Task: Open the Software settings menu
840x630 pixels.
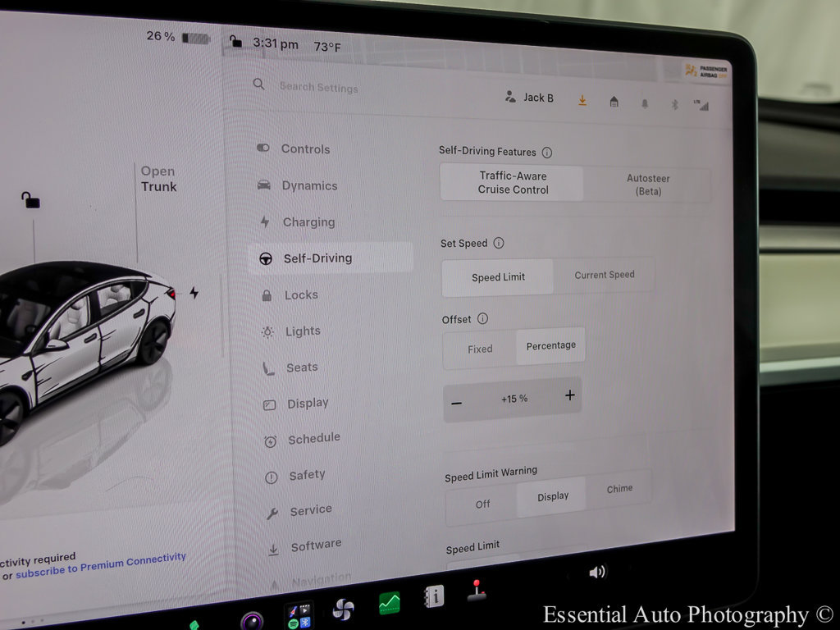Action: pos(316,546)
